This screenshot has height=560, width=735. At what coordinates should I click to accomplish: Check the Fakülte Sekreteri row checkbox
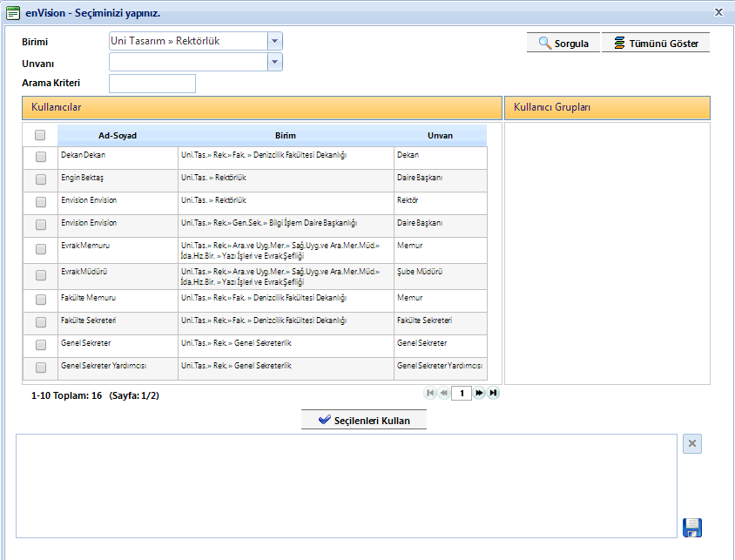(x=41, y=322)
